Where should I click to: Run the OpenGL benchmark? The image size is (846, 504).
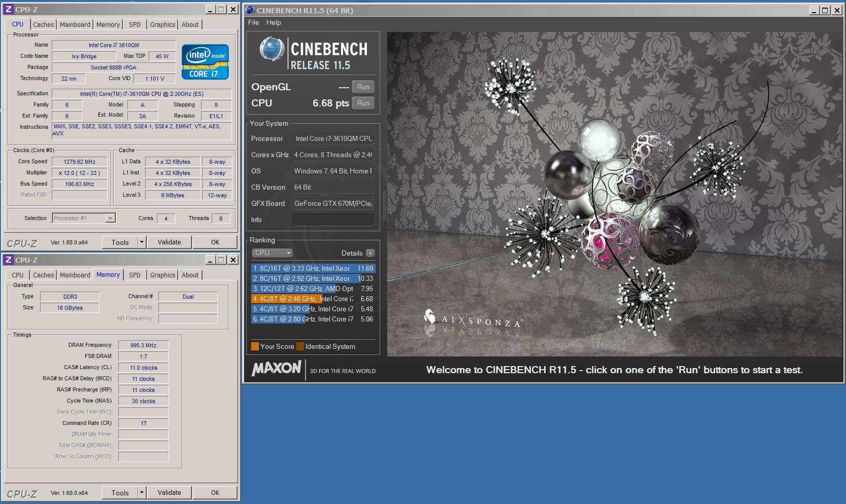(363, 87)
